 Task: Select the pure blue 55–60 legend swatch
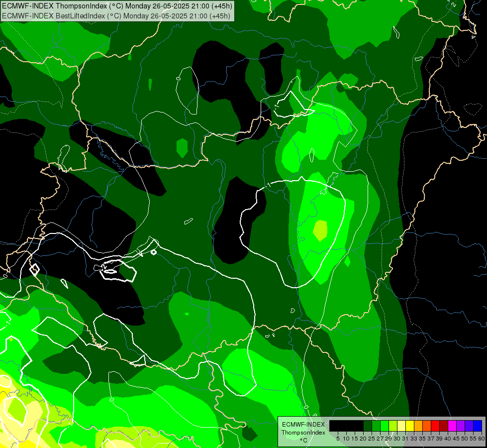(x=478, y=426)
